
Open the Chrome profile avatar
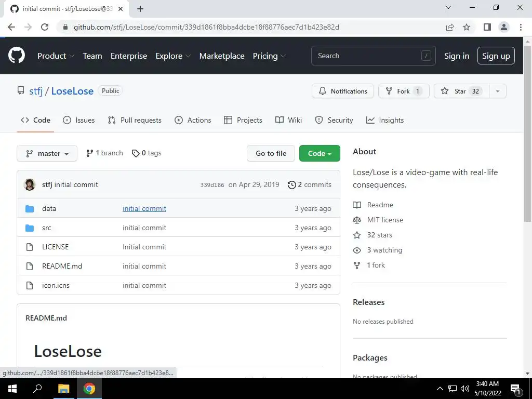point(504,27)
